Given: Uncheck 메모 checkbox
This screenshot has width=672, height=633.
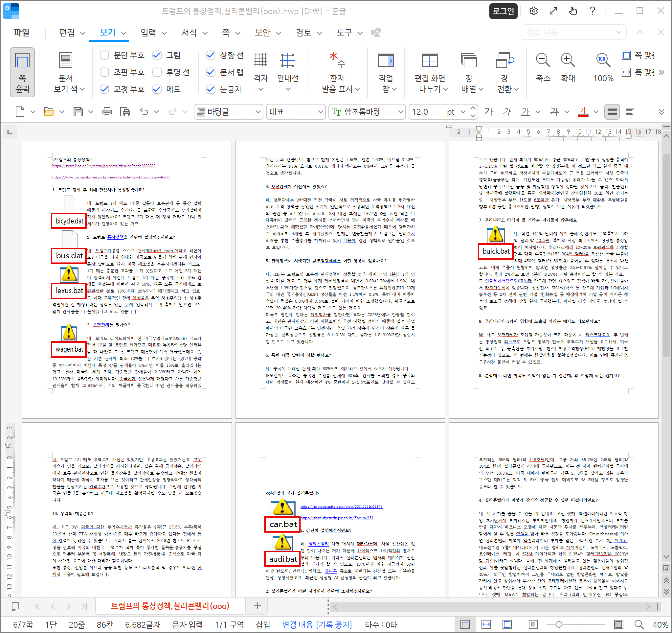Looking at the screenshot, I should [x=157, y=89].
